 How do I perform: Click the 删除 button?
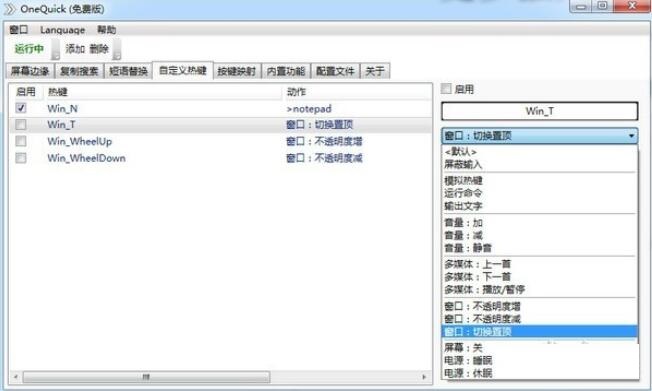coord(99,49)
